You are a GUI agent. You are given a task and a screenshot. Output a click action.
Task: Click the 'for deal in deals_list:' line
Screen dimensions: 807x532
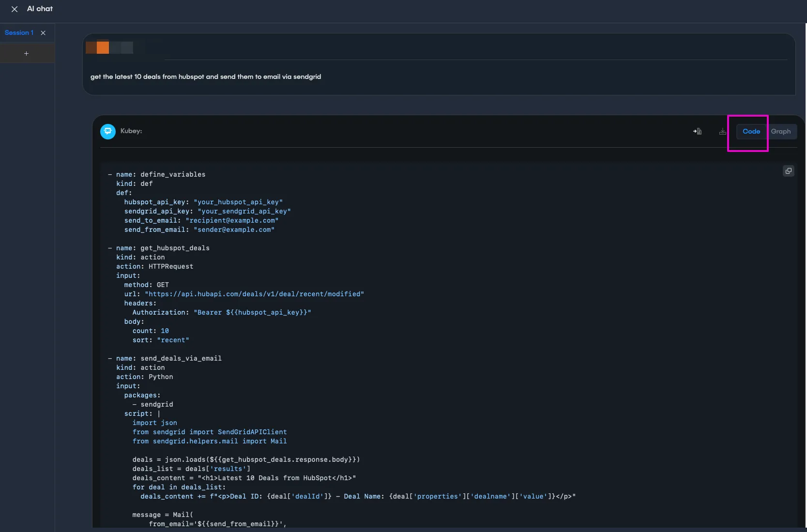click(x=179, y=487)
